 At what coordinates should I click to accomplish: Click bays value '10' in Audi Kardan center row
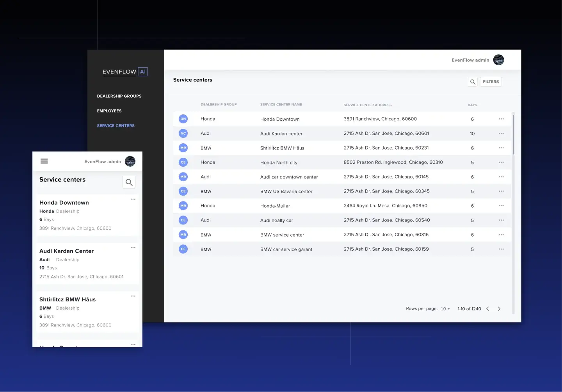[472, 134]
